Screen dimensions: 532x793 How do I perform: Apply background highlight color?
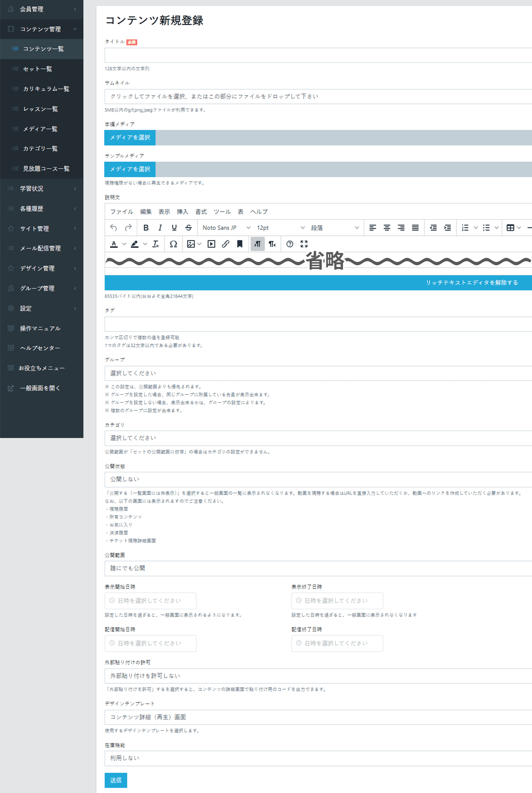click(135, 244)
